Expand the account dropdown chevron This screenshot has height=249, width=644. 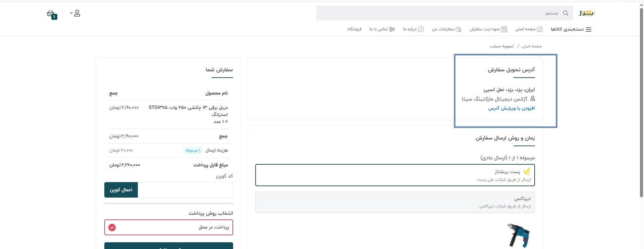point(71,13)
